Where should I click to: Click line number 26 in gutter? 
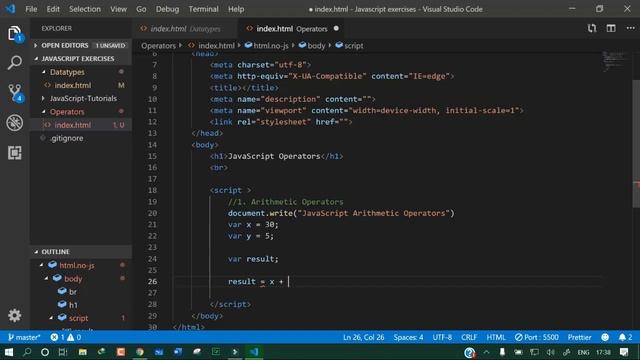152,282
